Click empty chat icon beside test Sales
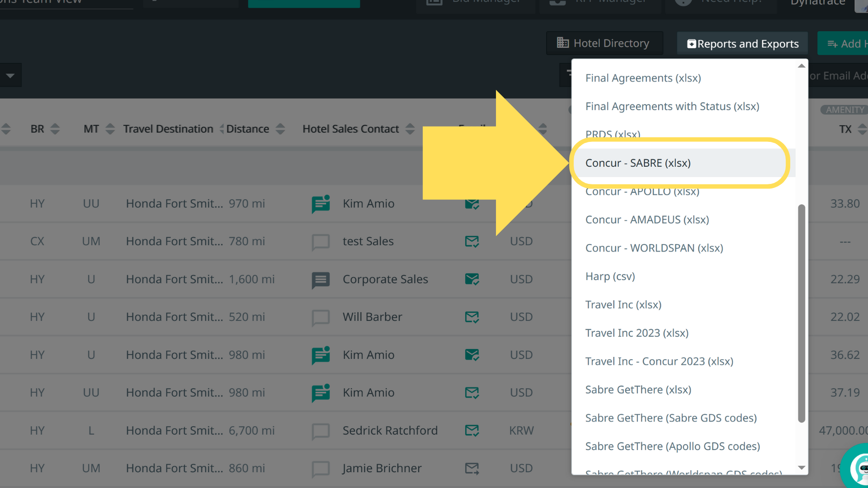Screen dimensions: 868x488 pyautogui.click(x=321, y=242)
